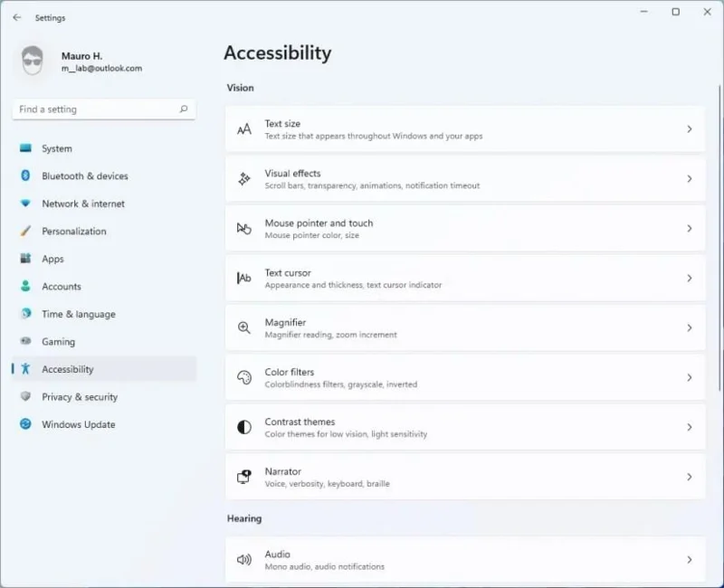The width and height of the screenshot is (724, 588).
Task: Click the search magnifier icon
Action: 184,109
